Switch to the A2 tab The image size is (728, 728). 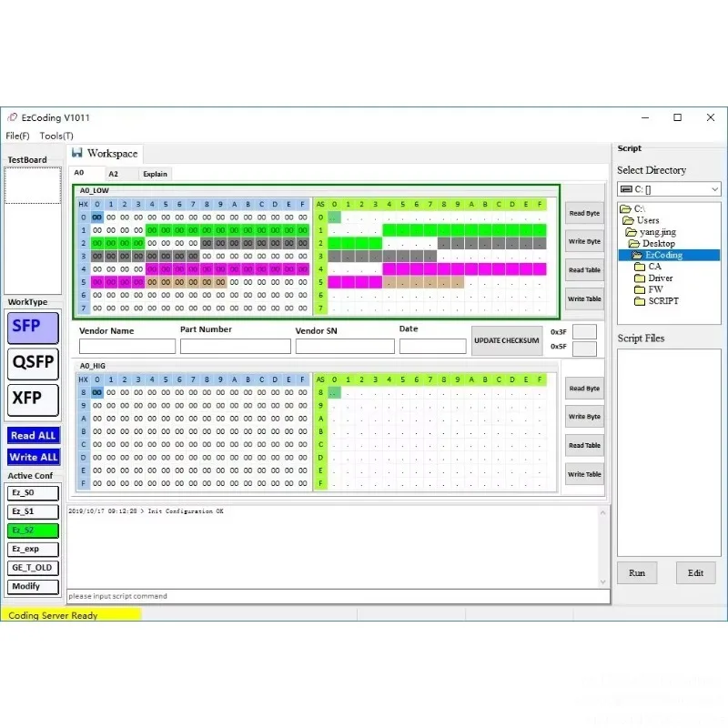coord(113,174)
